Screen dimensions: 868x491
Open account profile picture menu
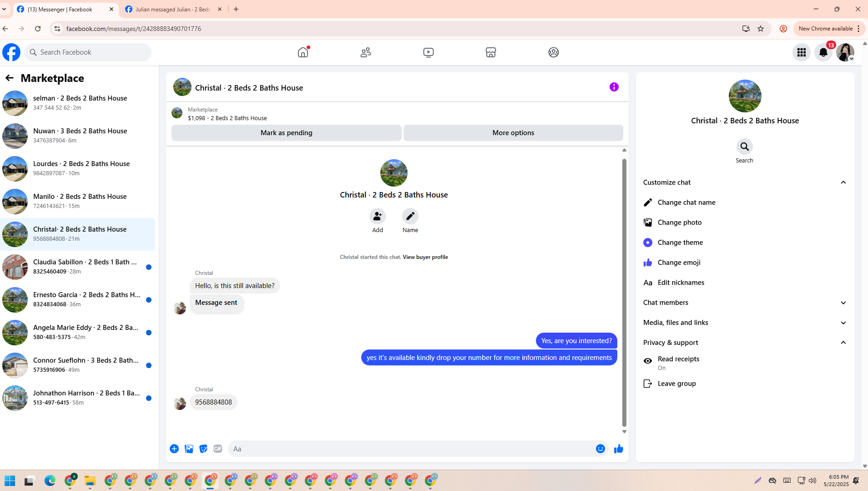(x=845, y=52)
